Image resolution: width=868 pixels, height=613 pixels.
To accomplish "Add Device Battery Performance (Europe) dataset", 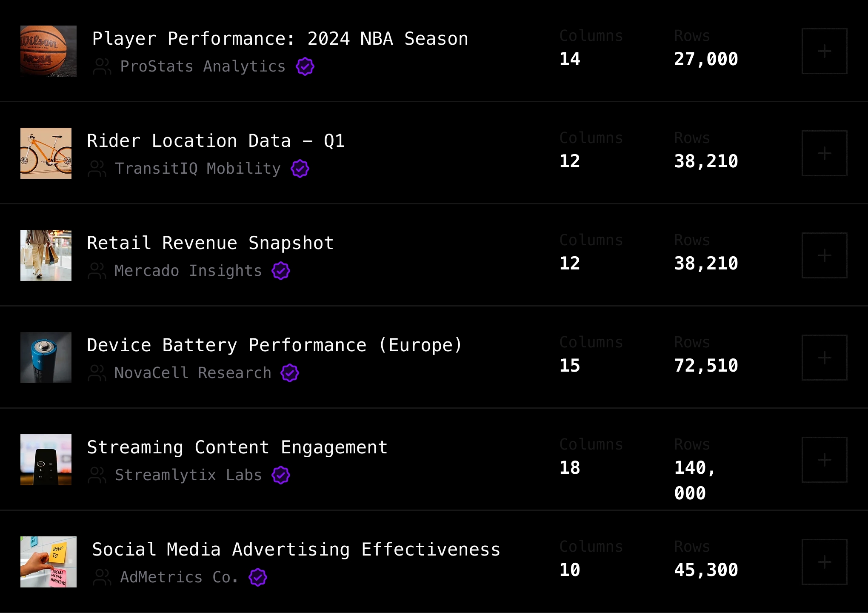I will click(824, 358).
